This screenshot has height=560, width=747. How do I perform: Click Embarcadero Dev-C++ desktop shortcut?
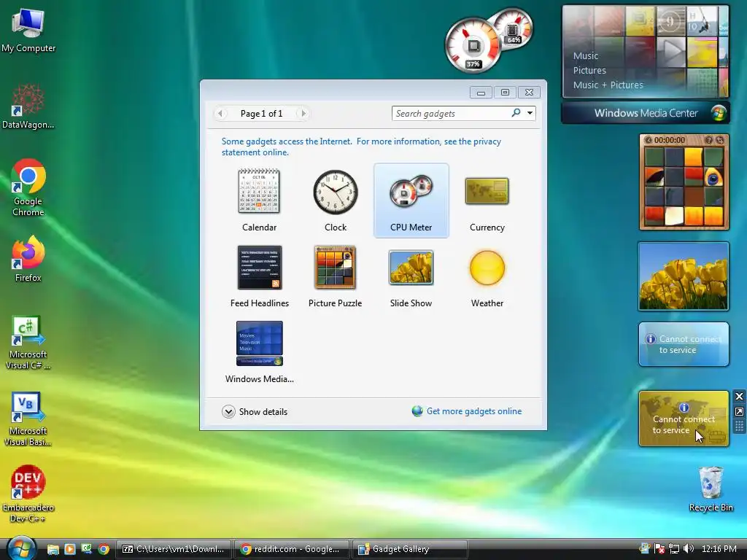point(28,494)
